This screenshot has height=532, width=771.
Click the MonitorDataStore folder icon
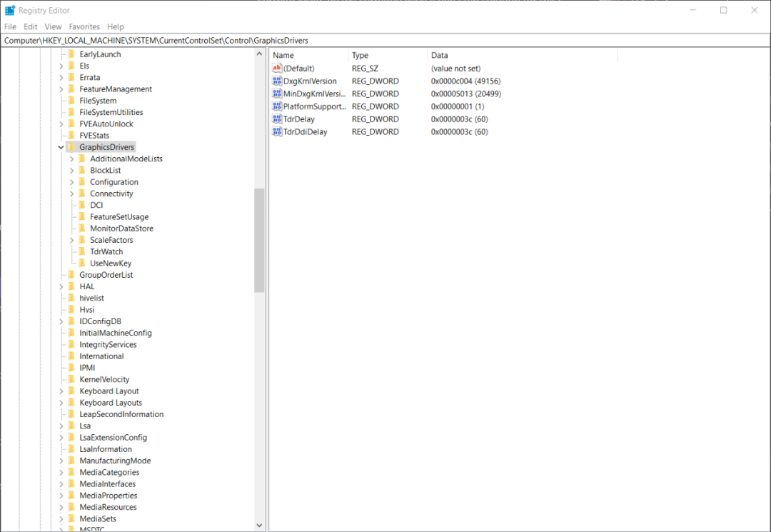tap(82, 228)
